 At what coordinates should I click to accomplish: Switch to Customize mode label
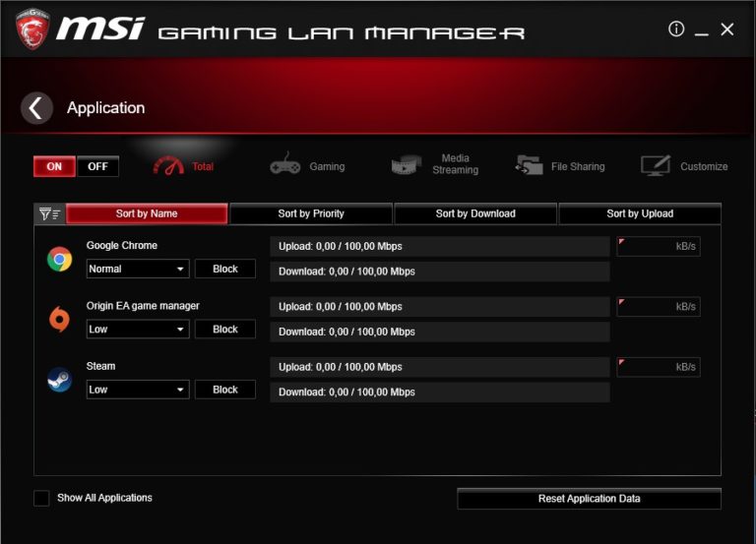[x=704, y=166]
